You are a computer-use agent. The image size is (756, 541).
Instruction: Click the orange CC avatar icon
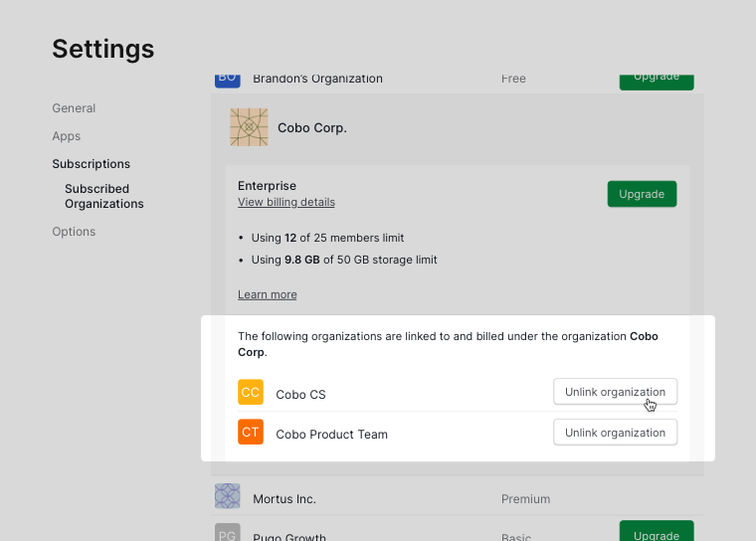pos(251,393)
